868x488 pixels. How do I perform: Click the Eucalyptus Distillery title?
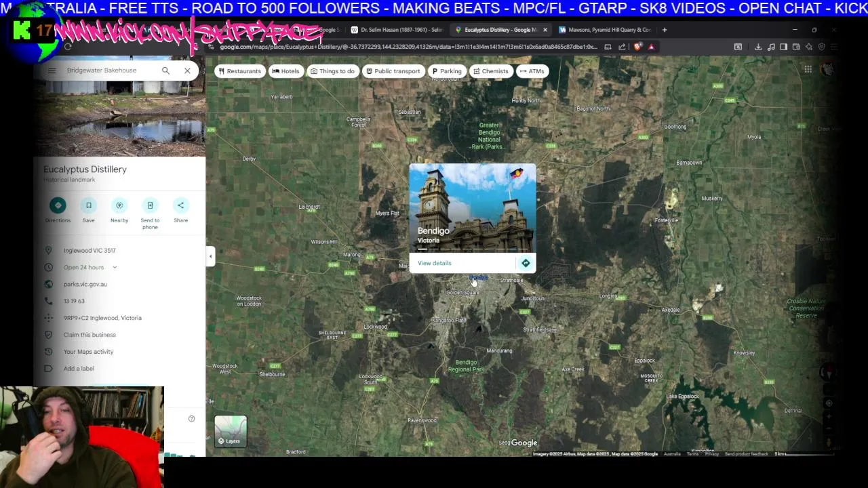pyautogui.click(x=85, y=169)
